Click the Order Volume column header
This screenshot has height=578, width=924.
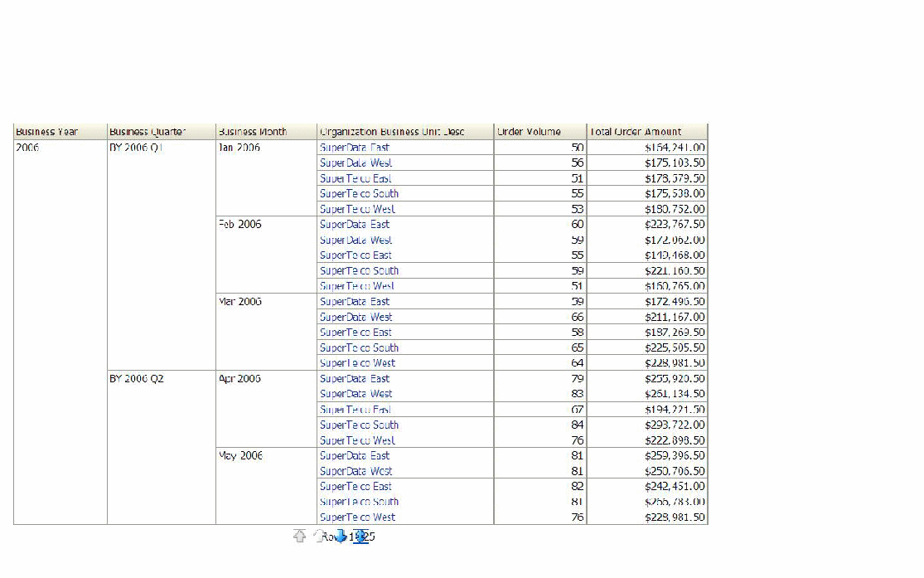tap(540, 132)
